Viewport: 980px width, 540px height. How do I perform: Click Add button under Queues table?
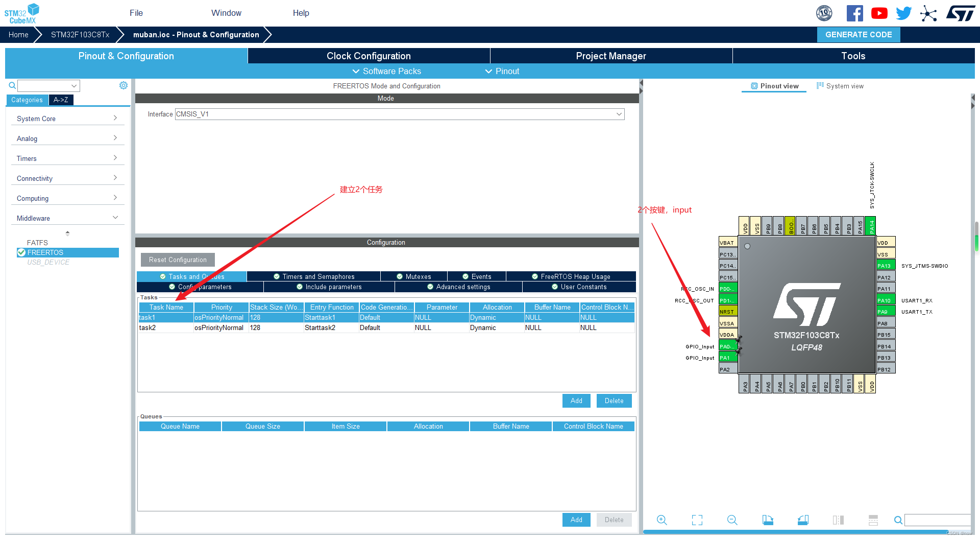576,520
